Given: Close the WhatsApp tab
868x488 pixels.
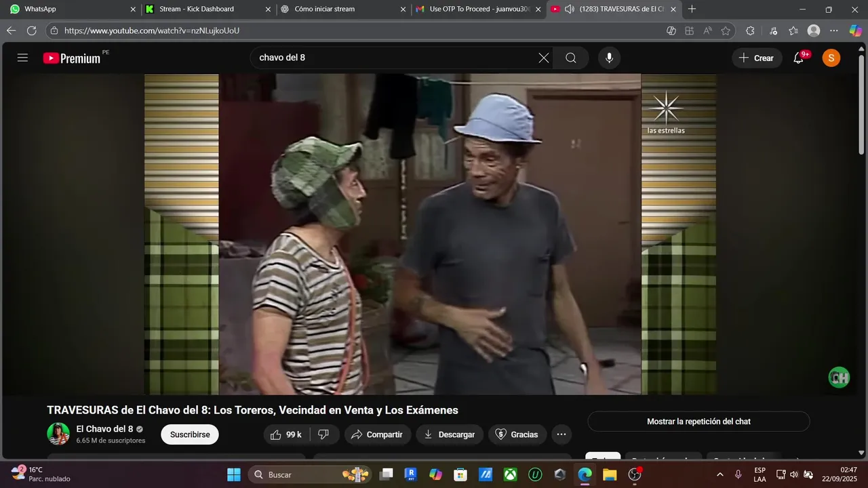Looking at the screenshot, I should point(133,9).
